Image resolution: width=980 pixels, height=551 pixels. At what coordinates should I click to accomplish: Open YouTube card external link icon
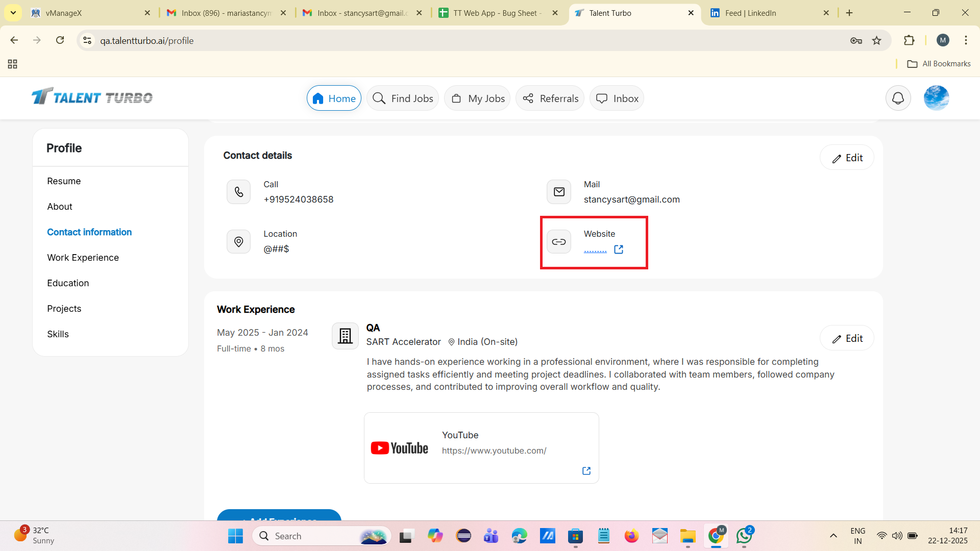586,470
